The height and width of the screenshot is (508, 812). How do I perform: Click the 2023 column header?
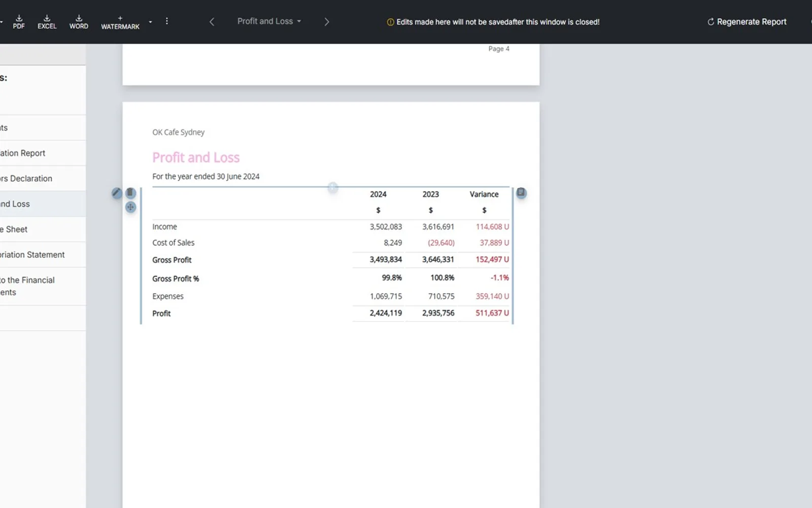click(430, 194)
